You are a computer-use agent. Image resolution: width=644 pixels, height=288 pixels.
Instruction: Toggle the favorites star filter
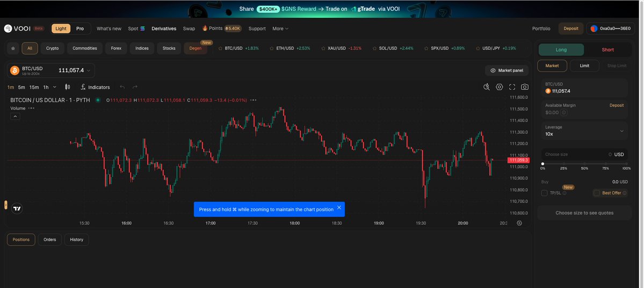coord(13,48)
